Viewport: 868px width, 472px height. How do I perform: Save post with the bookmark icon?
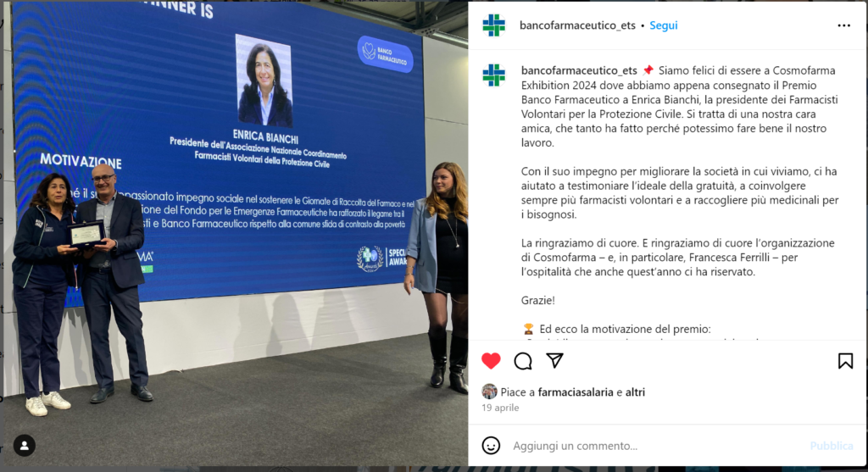[x=845, y=361]
